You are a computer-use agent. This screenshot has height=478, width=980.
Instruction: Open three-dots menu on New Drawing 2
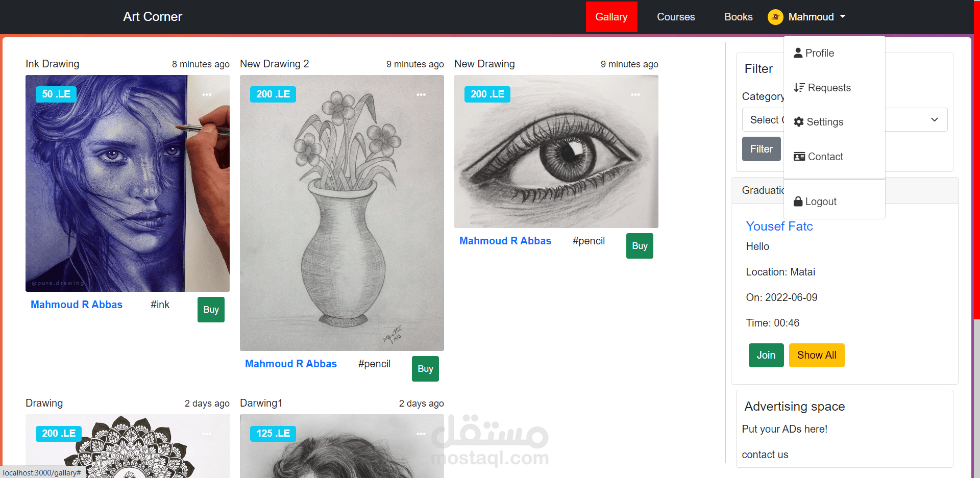[421, 94]
